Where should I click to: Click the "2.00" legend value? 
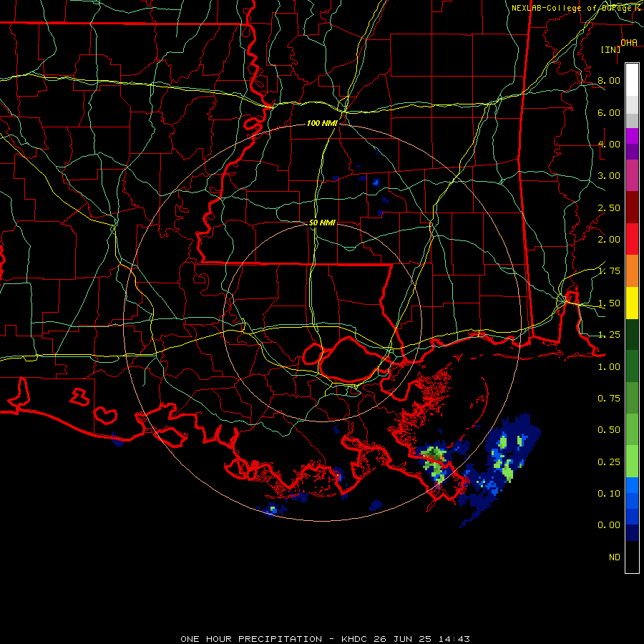tap(609, 240)
